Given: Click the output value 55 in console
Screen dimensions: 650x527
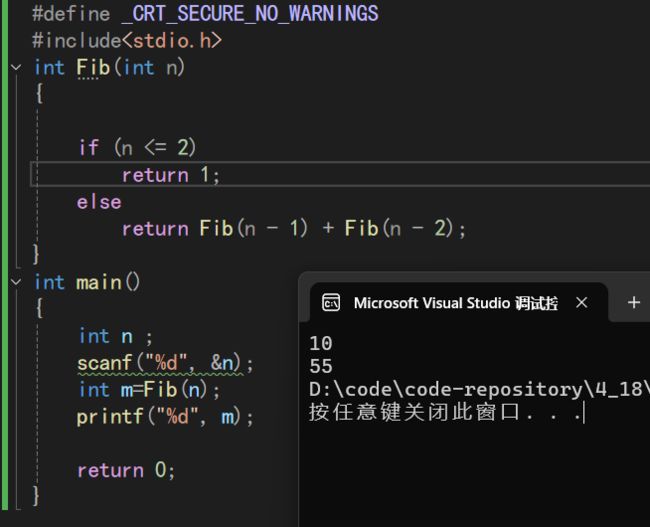Looking at the screenshot, I should coord(321,366).
